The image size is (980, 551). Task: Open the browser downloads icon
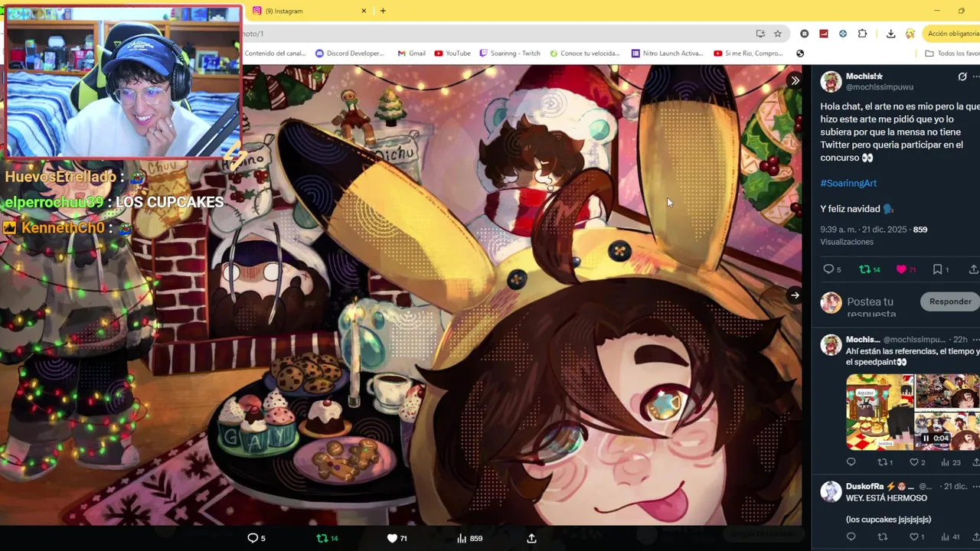(890, 34)
